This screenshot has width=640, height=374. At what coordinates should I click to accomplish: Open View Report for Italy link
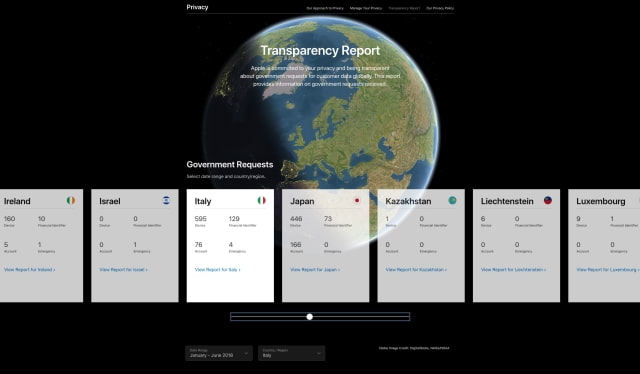pyautogui.click(x=218, y=269)
